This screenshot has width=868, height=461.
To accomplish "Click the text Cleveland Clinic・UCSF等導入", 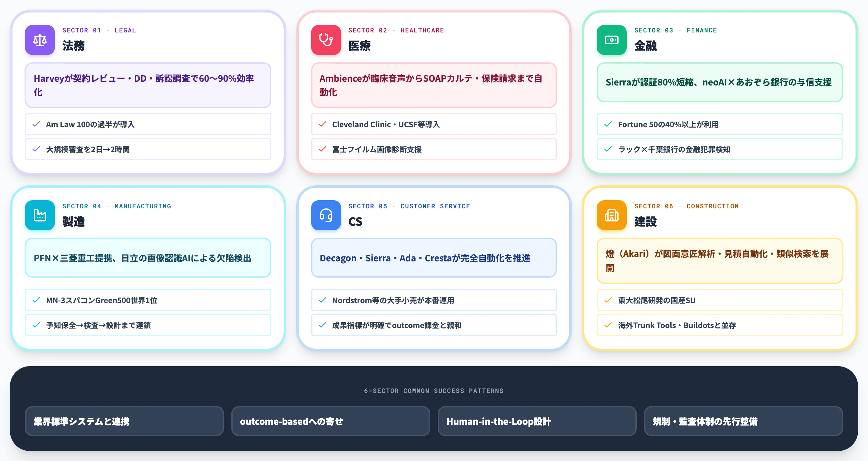I will pos(386,124).
